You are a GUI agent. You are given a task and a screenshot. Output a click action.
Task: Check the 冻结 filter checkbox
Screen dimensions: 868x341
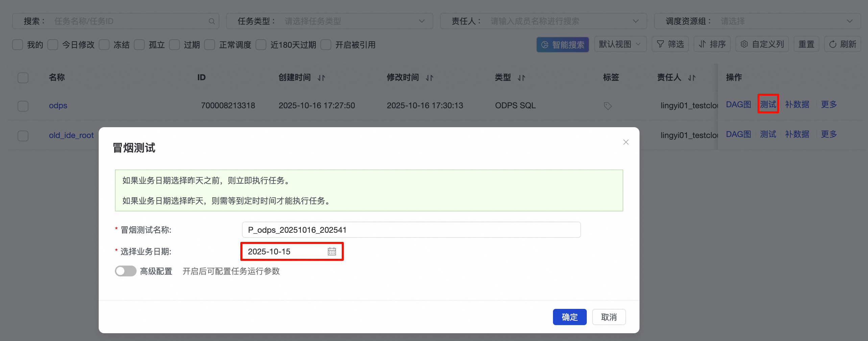tap(104, 45)
